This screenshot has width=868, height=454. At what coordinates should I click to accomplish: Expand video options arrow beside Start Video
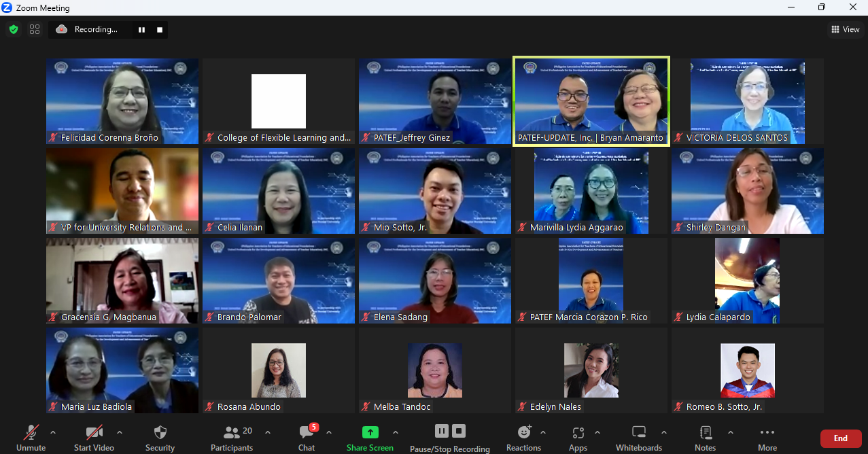(120, 432)
